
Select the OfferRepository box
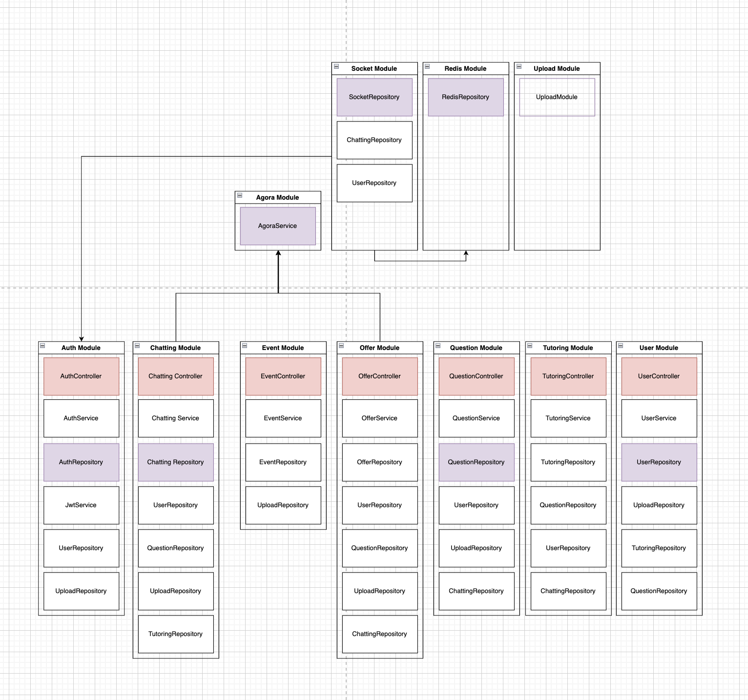pos(380,462)
